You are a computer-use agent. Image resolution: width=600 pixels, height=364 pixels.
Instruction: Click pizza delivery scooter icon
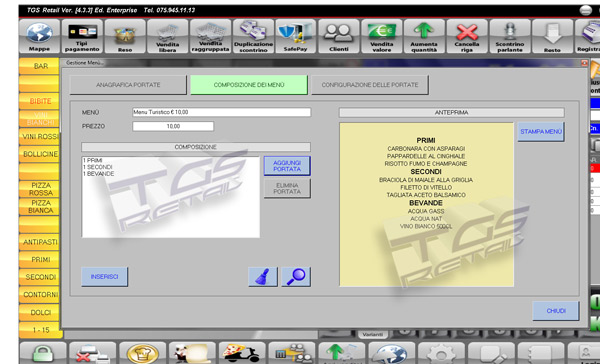[x=242, y=353]
